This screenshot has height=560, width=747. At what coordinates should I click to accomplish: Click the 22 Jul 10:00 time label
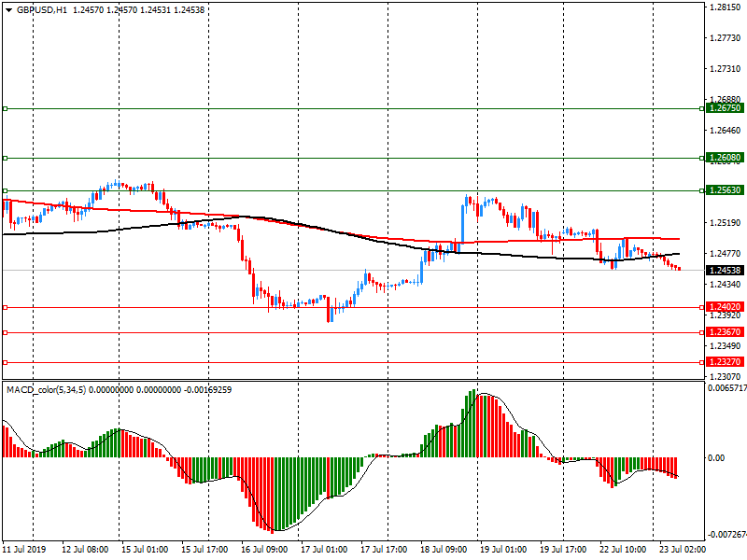[623, 550]
